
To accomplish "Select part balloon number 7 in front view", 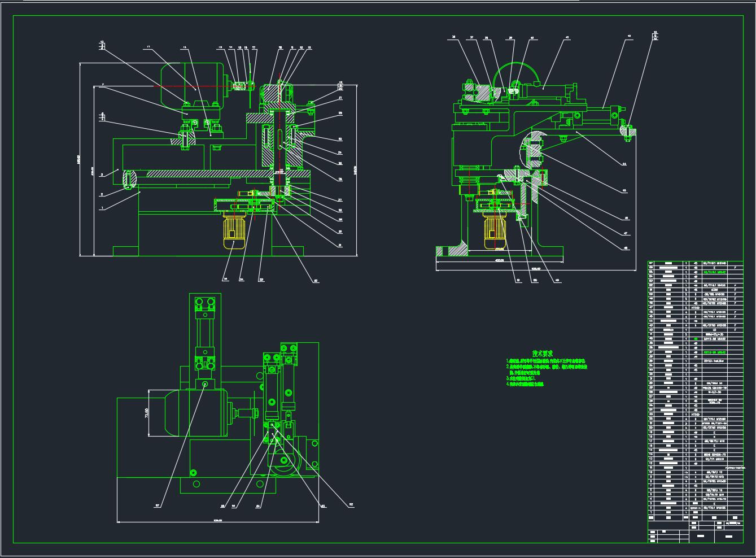I will tap(102, 85).
